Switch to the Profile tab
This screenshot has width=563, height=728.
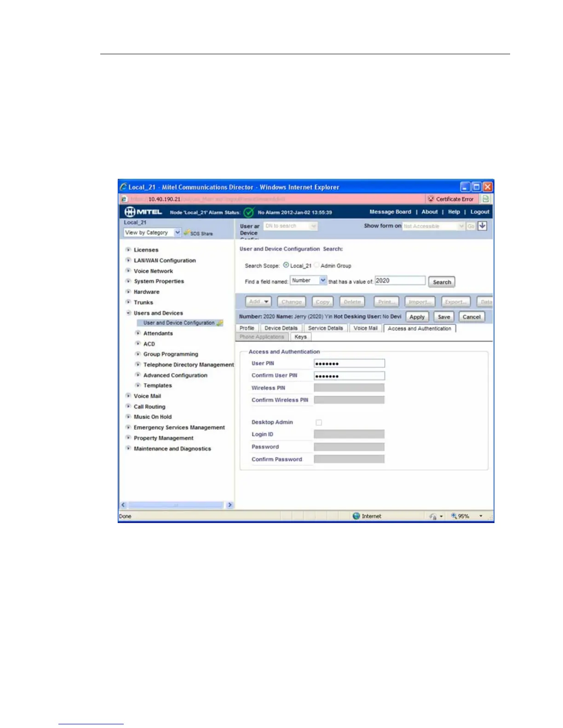click(x=247, y=328)
